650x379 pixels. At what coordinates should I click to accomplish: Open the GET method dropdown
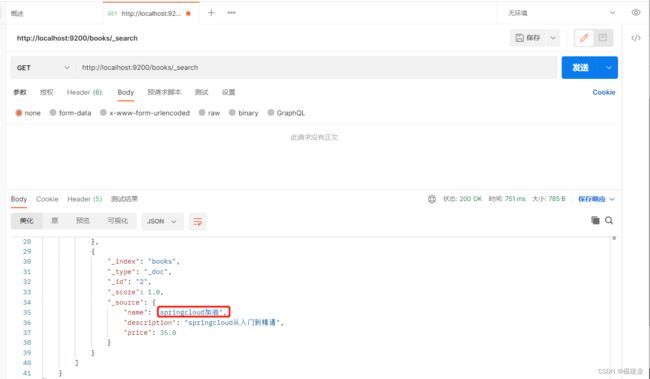pos(43,68)
